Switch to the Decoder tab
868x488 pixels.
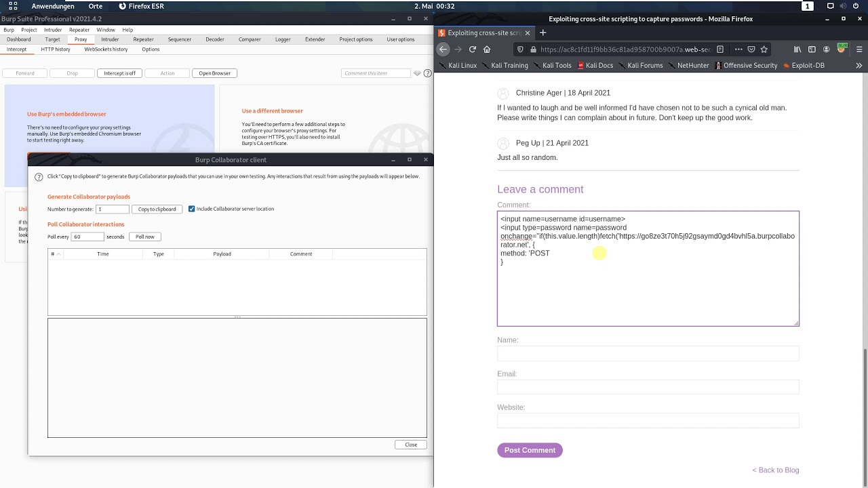(x=215, y=39)
